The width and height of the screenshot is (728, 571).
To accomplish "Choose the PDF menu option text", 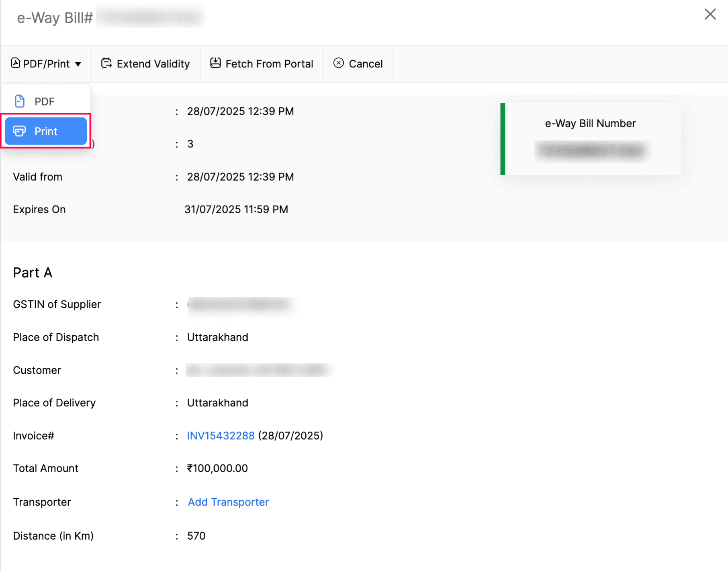I will [x=44, y=102].
